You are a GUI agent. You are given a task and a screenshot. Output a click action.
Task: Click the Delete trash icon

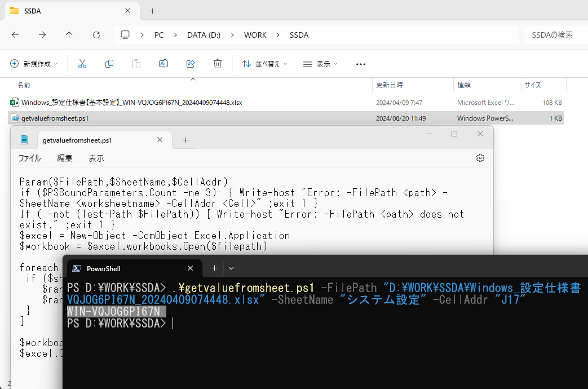(x=218, y=63)
